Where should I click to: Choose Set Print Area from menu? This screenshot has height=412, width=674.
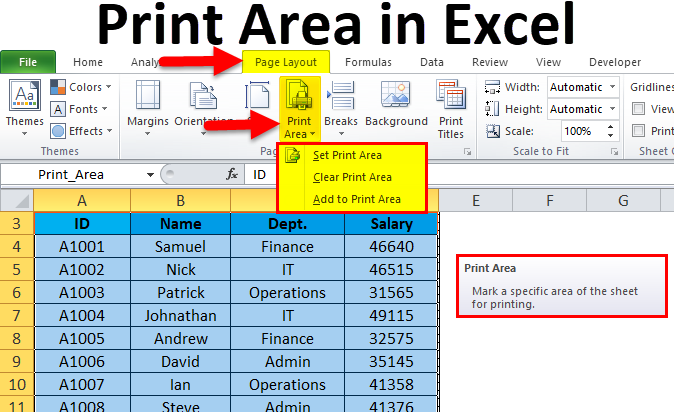pyautogui.click(x=347, y=155)
